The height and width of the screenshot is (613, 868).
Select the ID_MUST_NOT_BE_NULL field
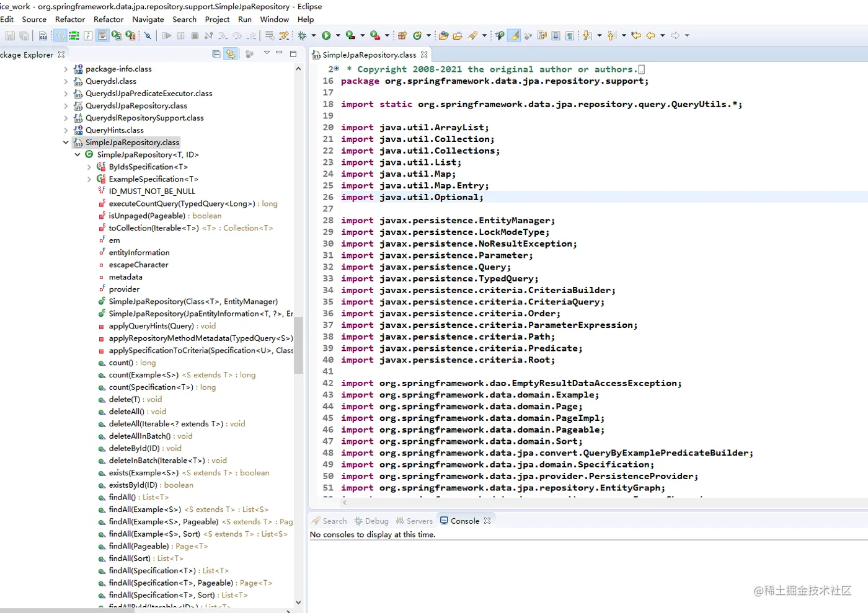[146, 192]
